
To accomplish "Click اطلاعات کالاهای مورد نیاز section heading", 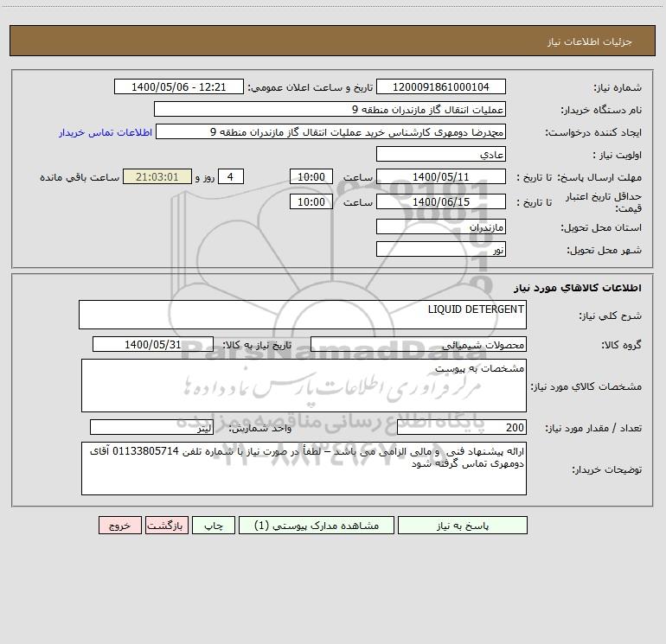I will [578, 288].
